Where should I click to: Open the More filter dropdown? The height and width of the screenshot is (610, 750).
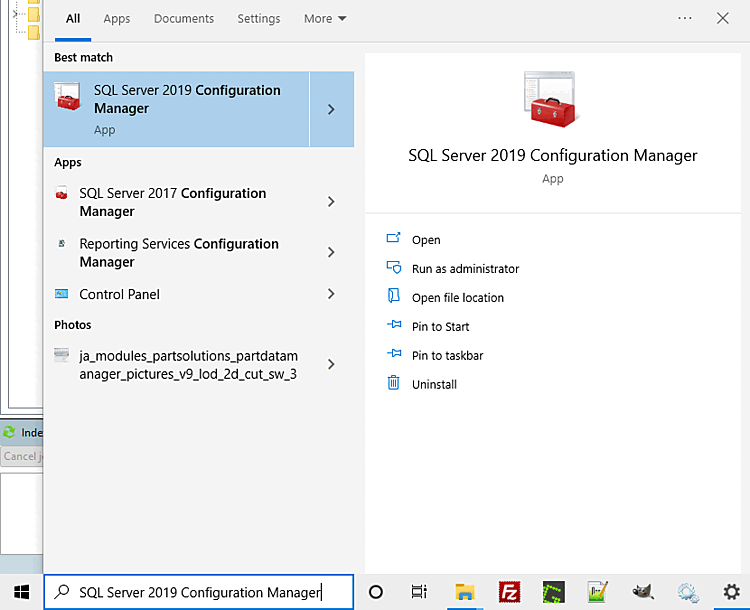325,19
